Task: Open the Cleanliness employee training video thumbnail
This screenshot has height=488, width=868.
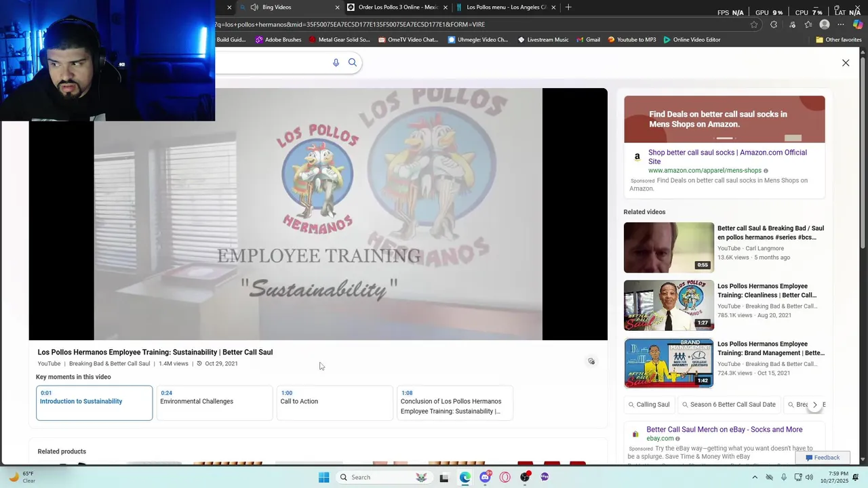Action: 669,305
